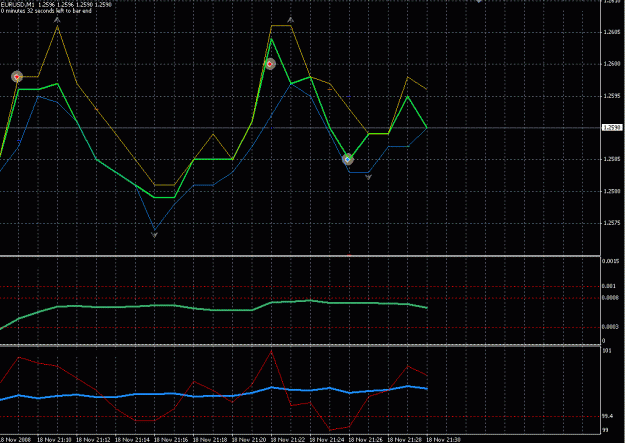The image size is (625, 443).
Task: Click the 1.2580 price scale label
Action: coord(611,191)
